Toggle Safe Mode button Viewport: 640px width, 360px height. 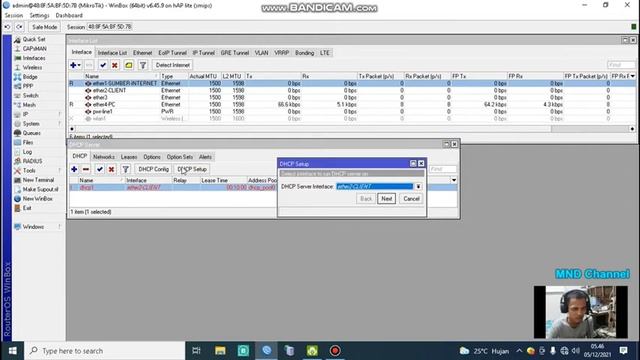[44, 27]
